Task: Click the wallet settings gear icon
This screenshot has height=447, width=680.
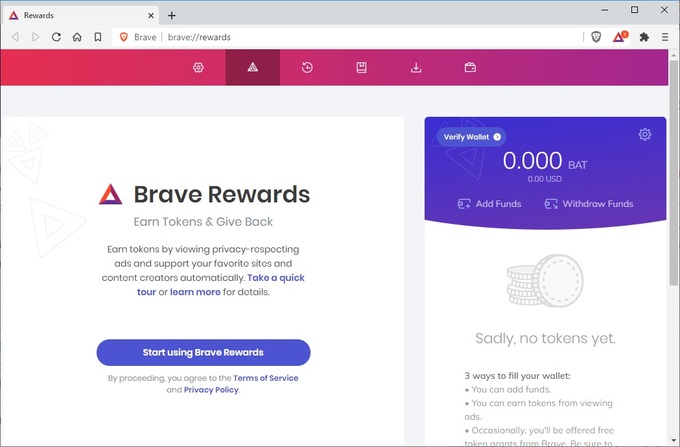Action: pos(645,134)
